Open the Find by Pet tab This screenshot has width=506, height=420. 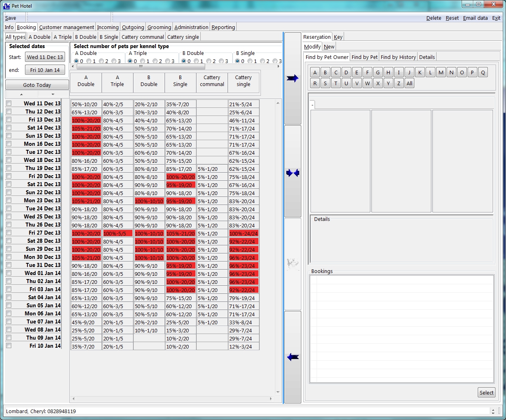pos(364,57)
